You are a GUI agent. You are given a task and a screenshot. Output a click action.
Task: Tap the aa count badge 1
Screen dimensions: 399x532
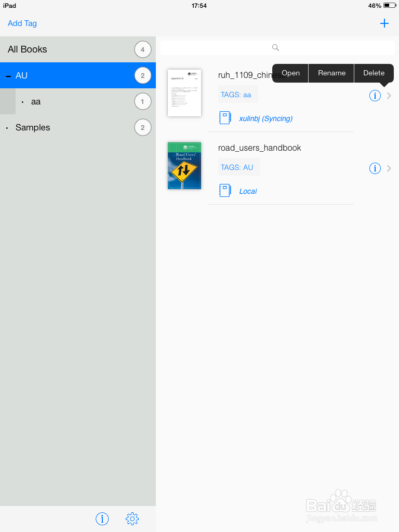point(142,101)
